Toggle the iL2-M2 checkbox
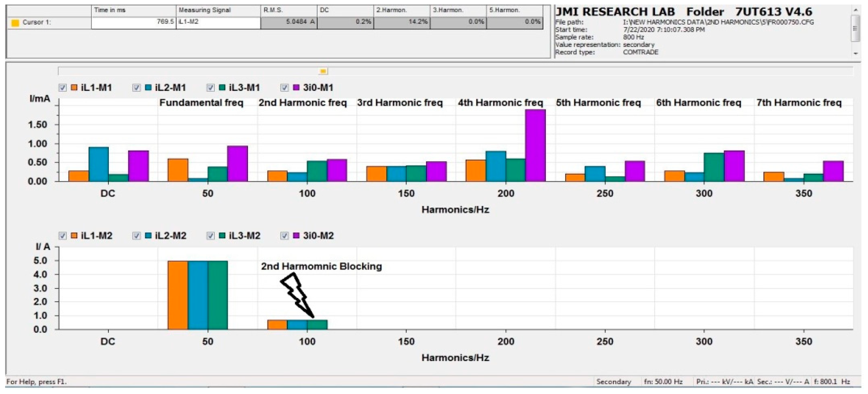 136,236
